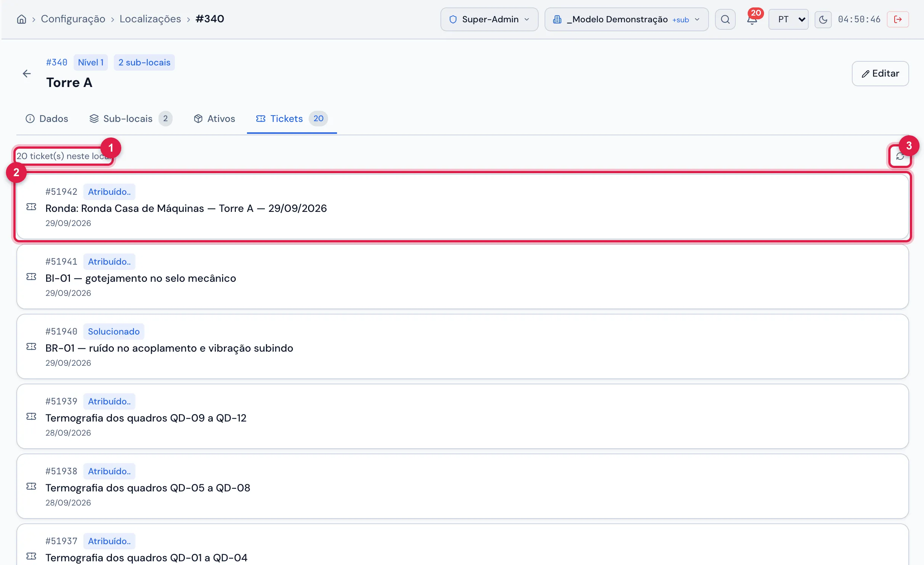Switch to the Dados tab
This screenshot has height=565, width=924.
pyautogui.click(x=47, y=119)
